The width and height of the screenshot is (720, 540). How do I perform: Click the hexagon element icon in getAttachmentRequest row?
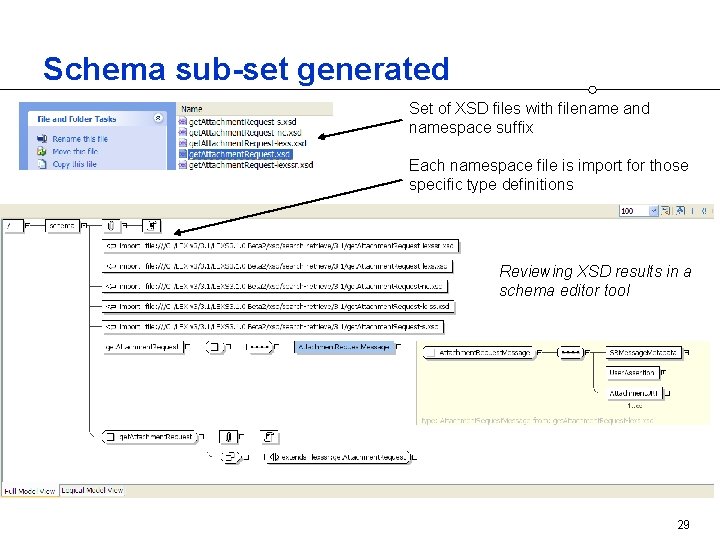tap(214, 347)
